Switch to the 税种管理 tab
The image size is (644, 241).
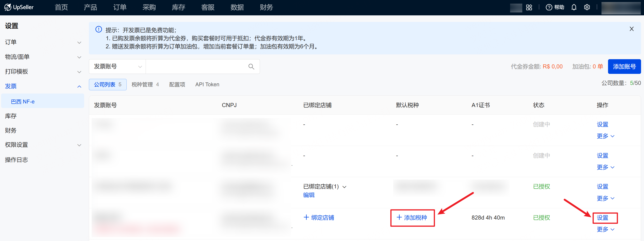point(145,84)
